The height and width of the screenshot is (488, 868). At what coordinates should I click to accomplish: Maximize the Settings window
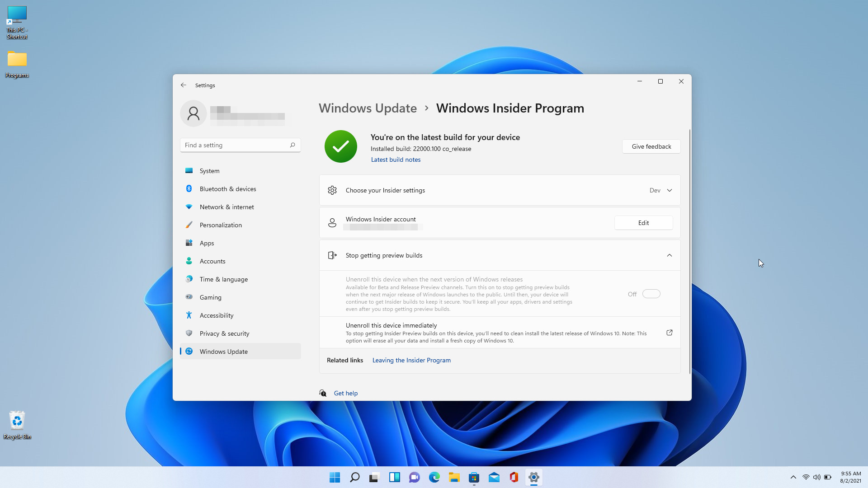point(660,81)
